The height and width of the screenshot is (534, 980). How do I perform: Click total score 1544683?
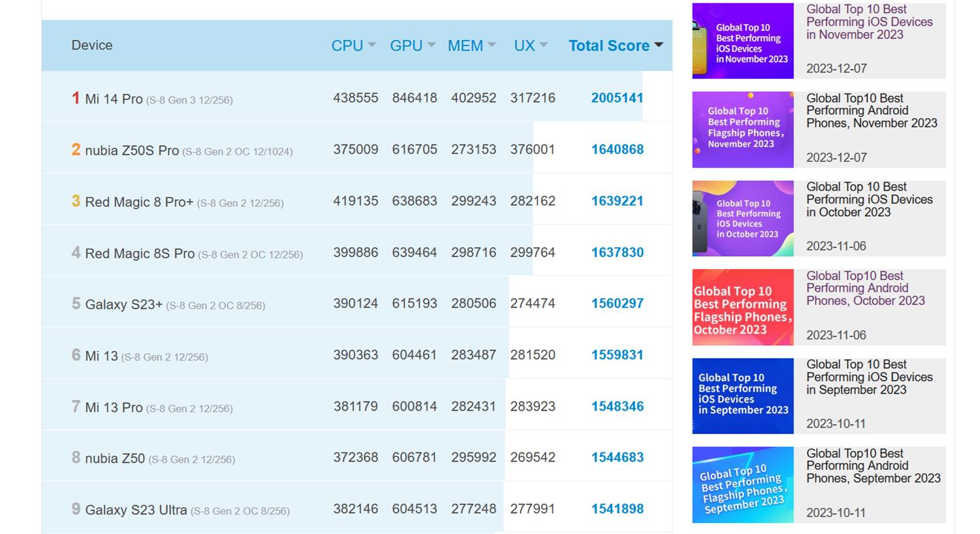(617, 458)
